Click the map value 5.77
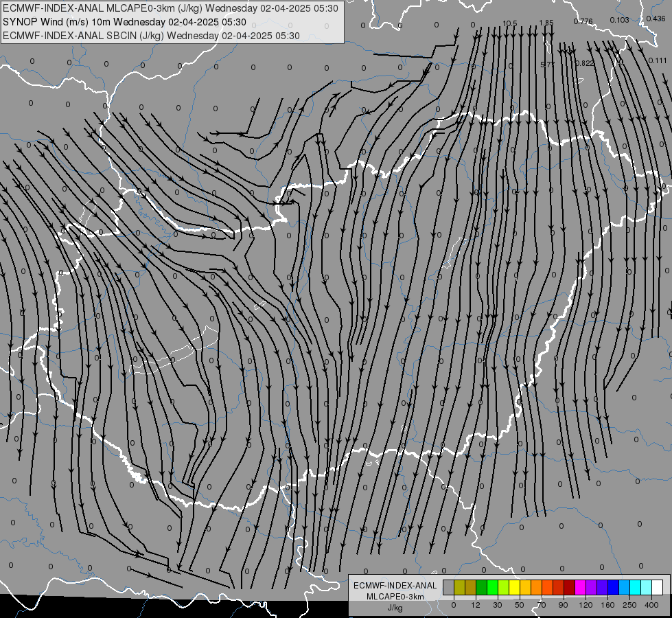 tap(548, 65)
